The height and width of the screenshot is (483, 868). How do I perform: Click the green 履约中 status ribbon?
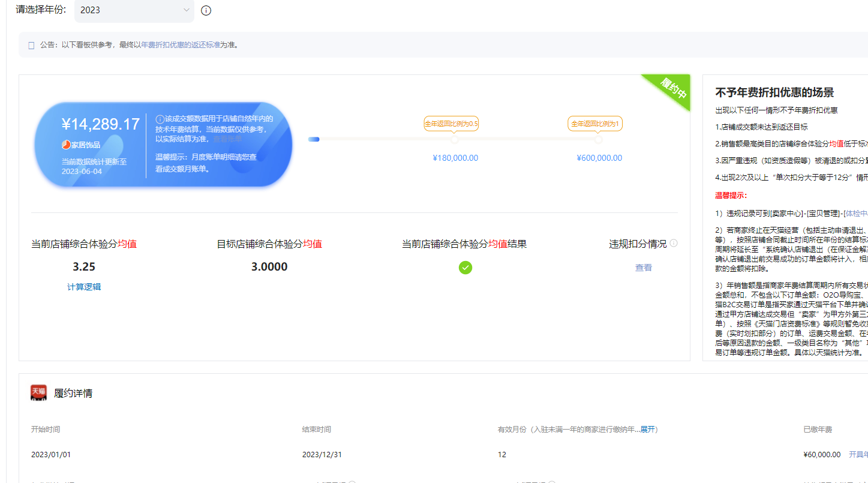tap(671, 89)
